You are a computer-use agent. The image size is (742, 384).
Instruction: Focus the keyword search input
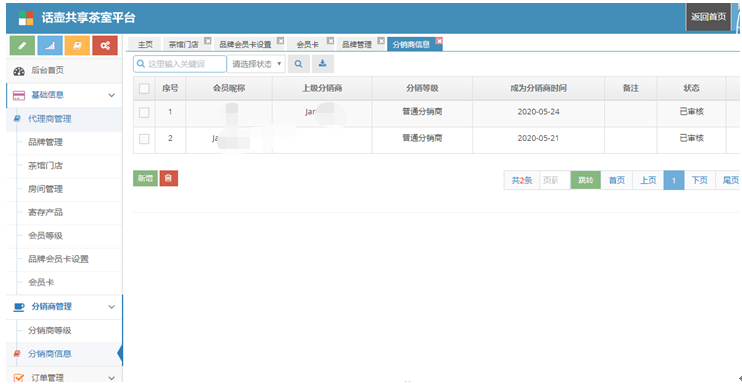click(180, 64)
